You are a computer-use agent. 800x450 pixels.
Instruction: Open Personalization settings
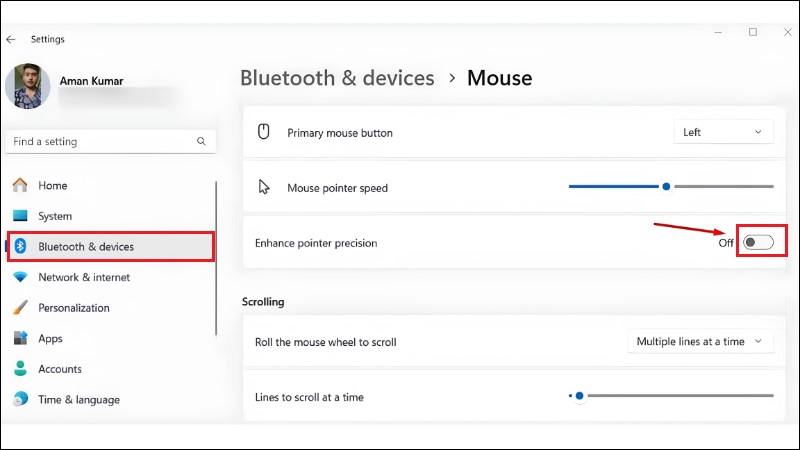click(x=111, y=308)
